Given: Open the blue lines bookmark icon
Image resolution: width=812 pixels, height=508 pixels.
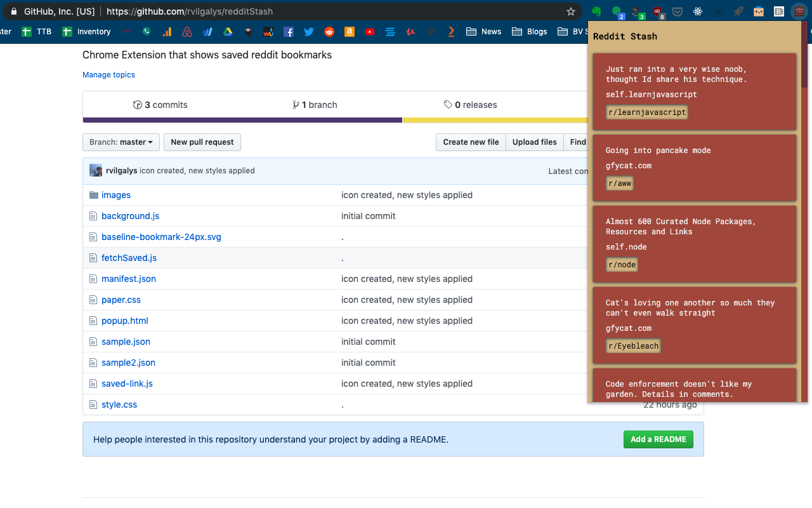Looking at the screenshot, I should 390,32.
